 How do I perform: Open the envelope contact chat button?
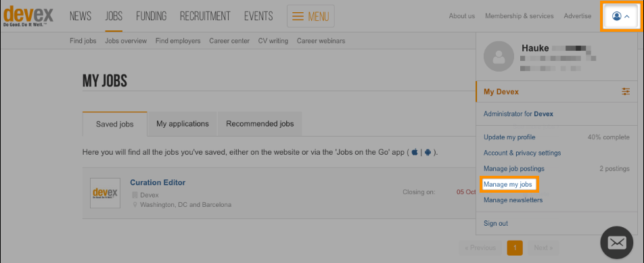point(616,243)
